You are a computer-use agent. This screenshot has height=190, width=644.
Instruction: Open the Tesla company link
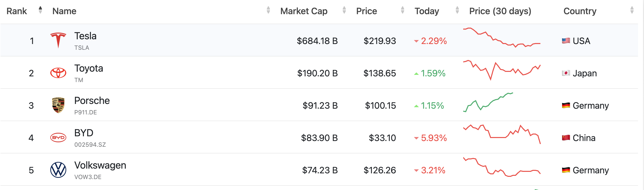85,36
